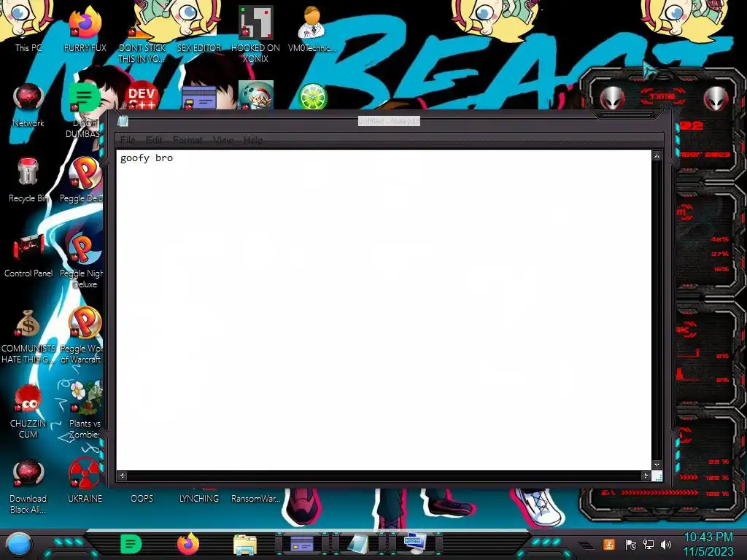Click the vertical scrollbar up arrow
Viewport: 747px width, 560px height.
[x=657, y=156]
